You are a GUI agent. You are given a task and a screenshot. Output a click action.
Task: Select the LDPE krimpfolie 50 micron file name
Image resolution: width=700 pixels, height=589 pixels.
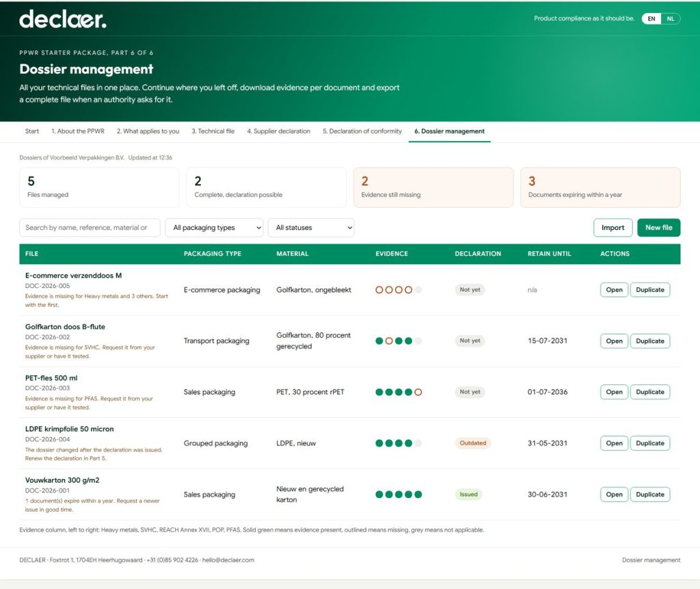pos(69,429)
